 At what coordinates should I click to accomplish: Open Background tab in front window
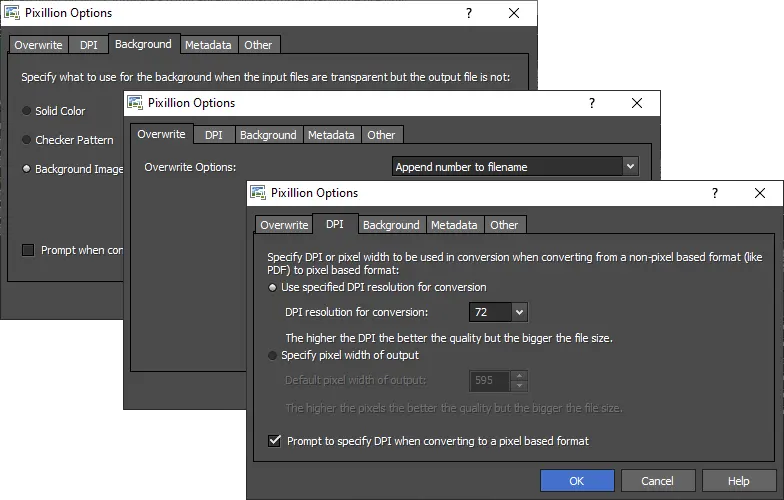pyautogui.click(x=392, y=225)
